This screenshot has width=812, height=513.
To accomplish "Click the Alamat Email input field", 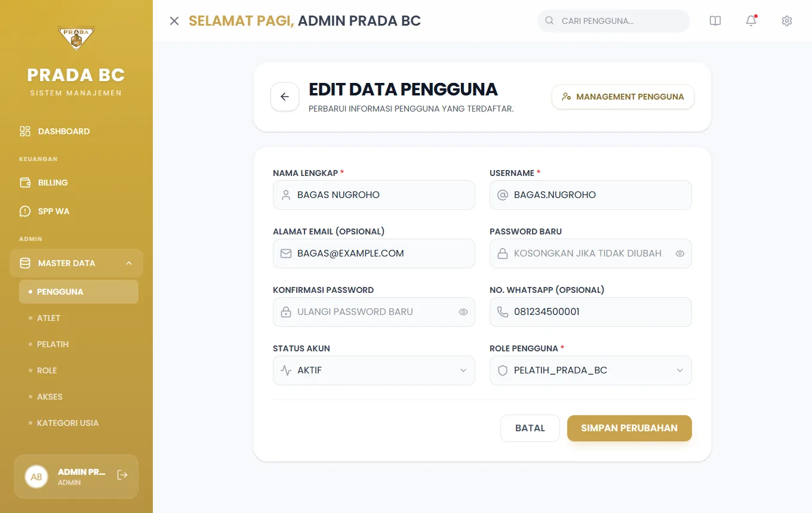I will [374, 254].
